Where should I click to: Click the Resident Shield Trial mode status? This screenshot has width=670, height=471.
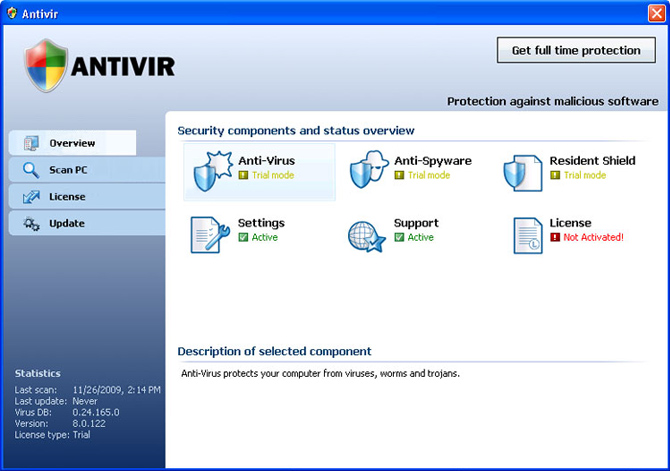pyautogui.click(x=584, y=175)
